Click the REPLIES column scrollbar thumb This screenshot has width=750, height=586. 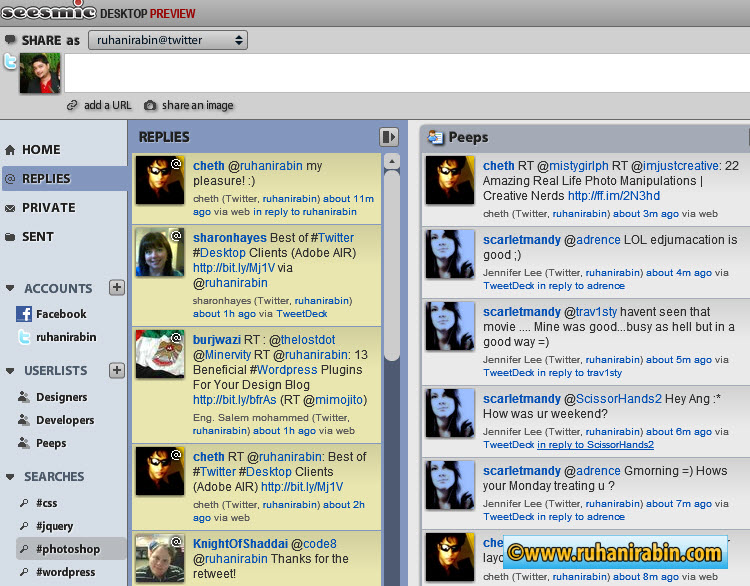tap(392, 265)
